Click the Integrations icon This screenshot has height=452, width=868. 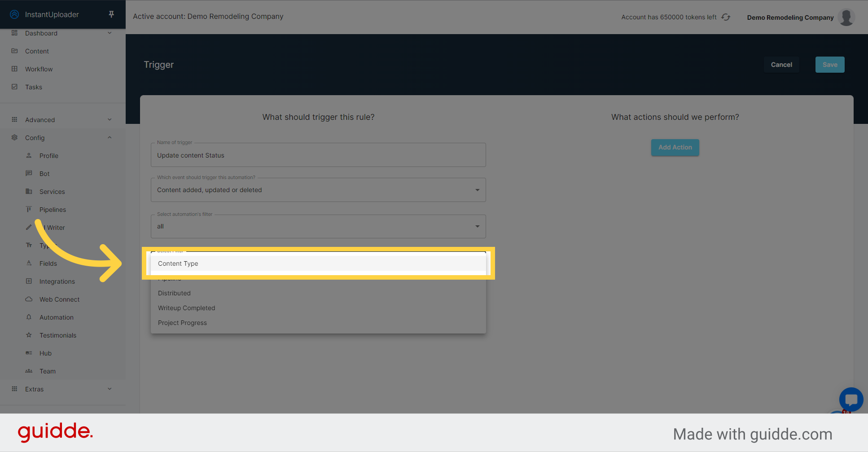pyautogui.click(x=29, y=281)
